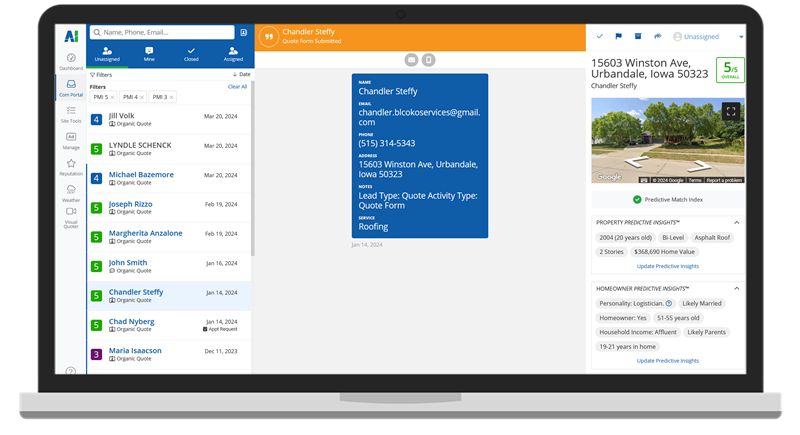Click the Unassigned assignee label
Screen dimensions: 800x435
coord(701,37)
